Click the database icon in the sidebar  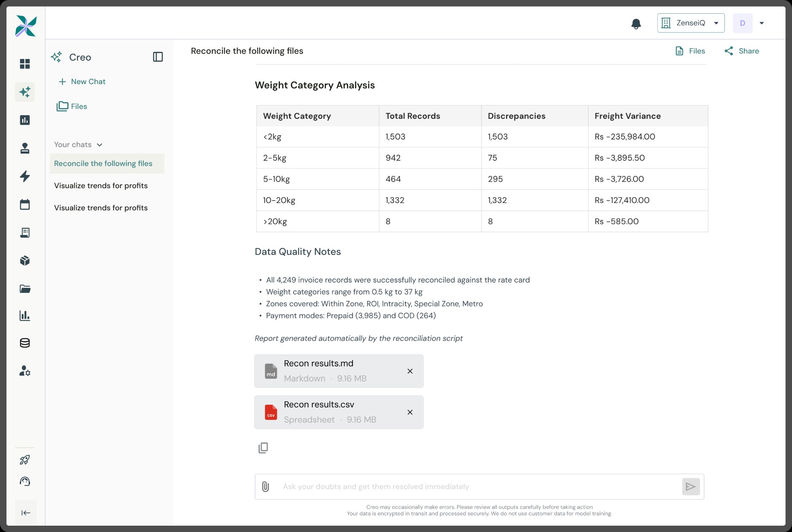(x=25, y=343)
